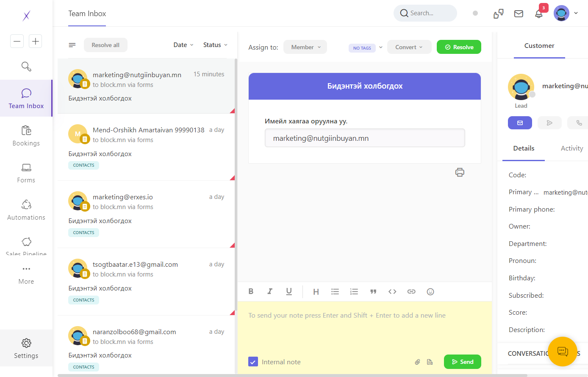Click the Resolve all button

tap(105, 45)
